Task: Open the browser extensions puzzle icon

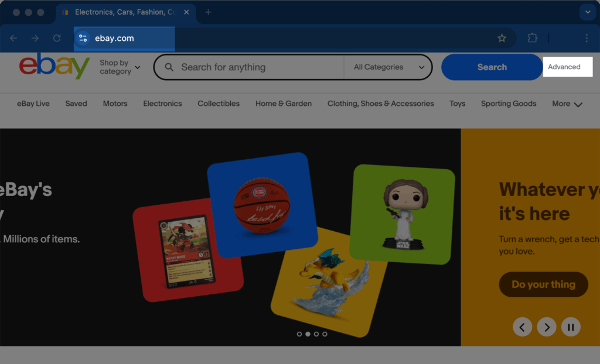Action: (532, 38)
